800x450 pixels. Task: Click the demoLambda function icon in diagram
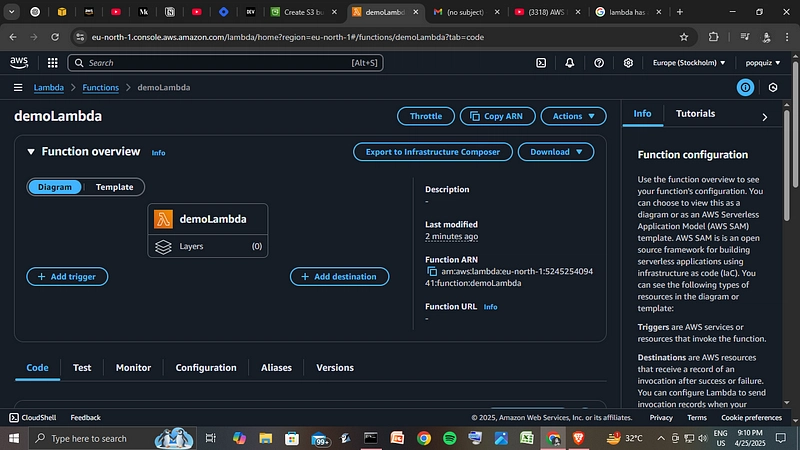163,219
